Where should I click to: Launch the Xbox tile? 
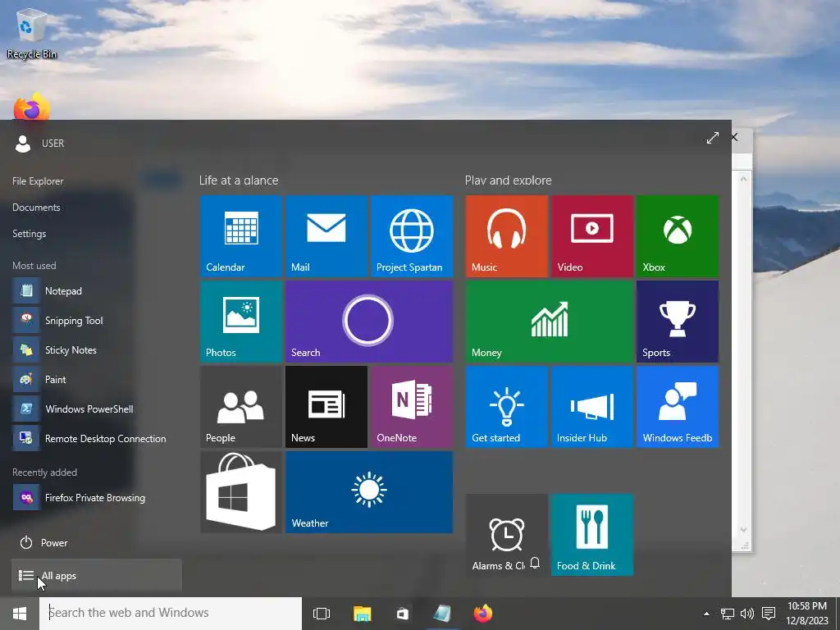pos(678,236)
